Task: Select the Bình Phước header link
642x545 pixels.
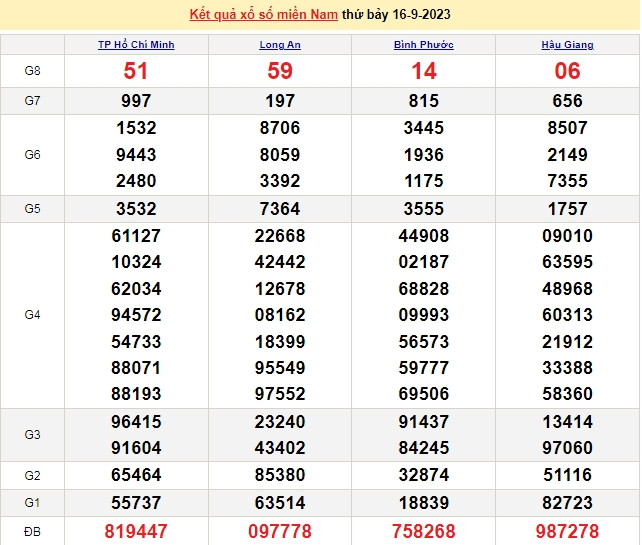Action: [x=424, y=45]
